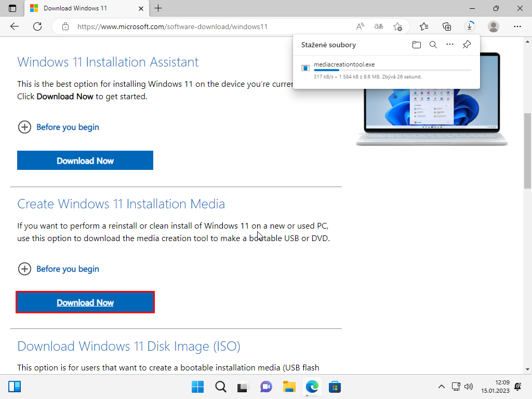Open Edge settings and more menu
This screenshot has width=532, height=399.
[517, 26]
